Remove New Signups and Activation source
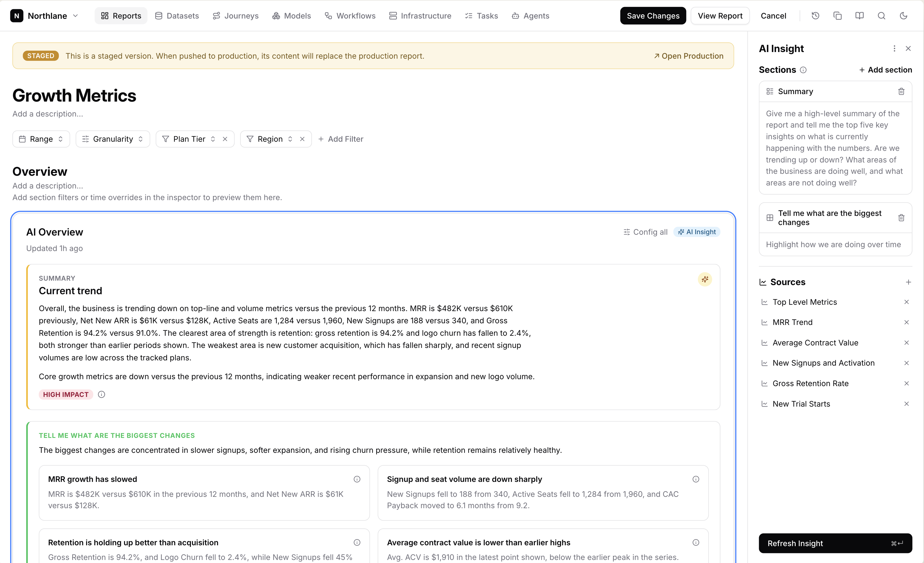The height and width of the screenshot is (563, 924). point(906,363)
